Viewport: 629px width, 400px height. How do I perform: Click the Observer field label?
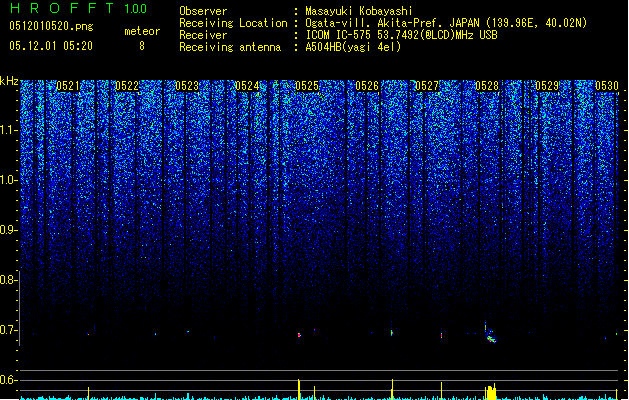[203, 11]
